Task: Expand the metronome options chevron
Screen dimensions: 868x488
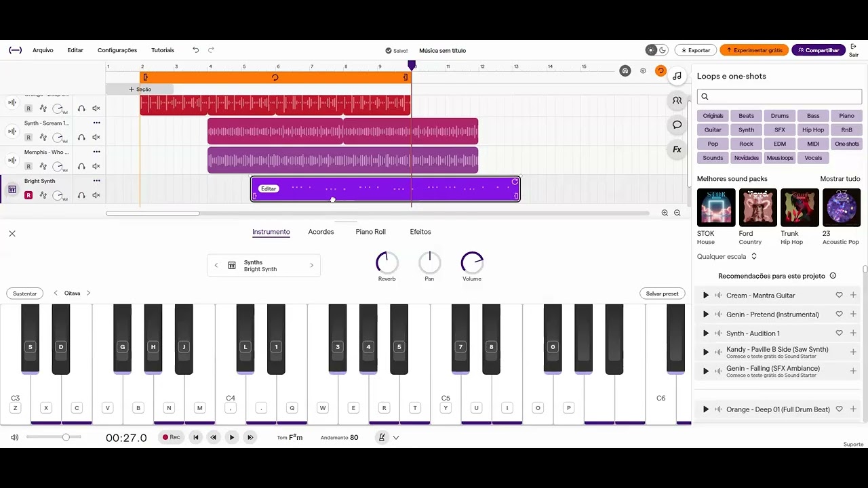Action: 396,437
